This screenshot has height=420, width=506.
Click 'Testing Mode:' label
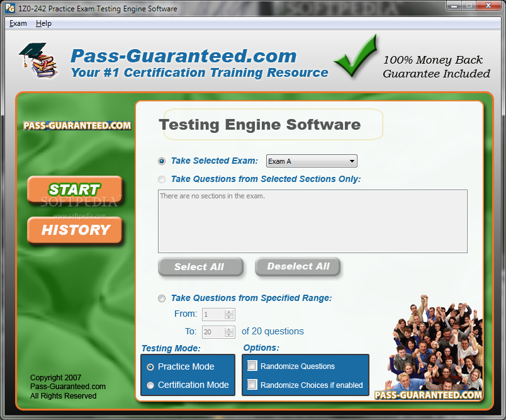tap(171, 348)
